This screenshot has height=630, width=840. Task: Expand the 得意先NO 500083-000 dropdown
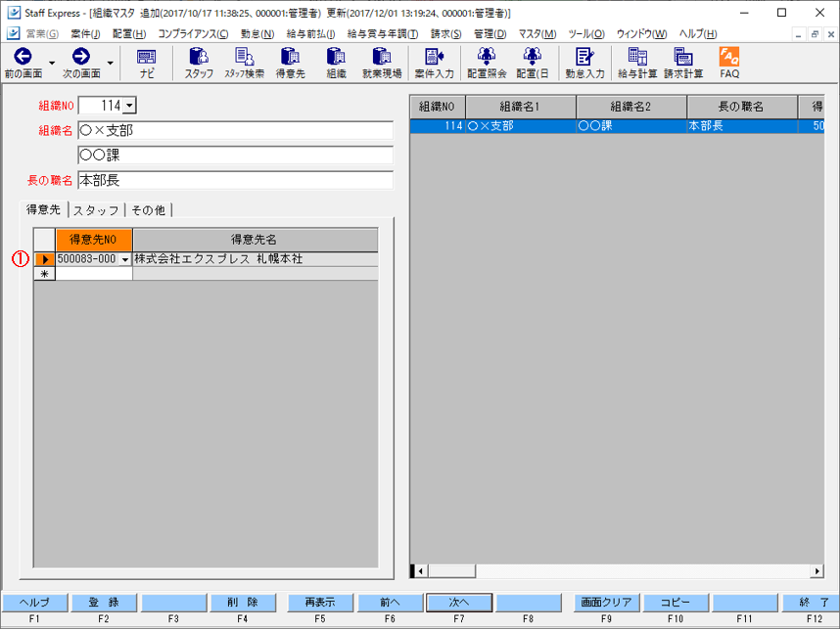point(125,259)
